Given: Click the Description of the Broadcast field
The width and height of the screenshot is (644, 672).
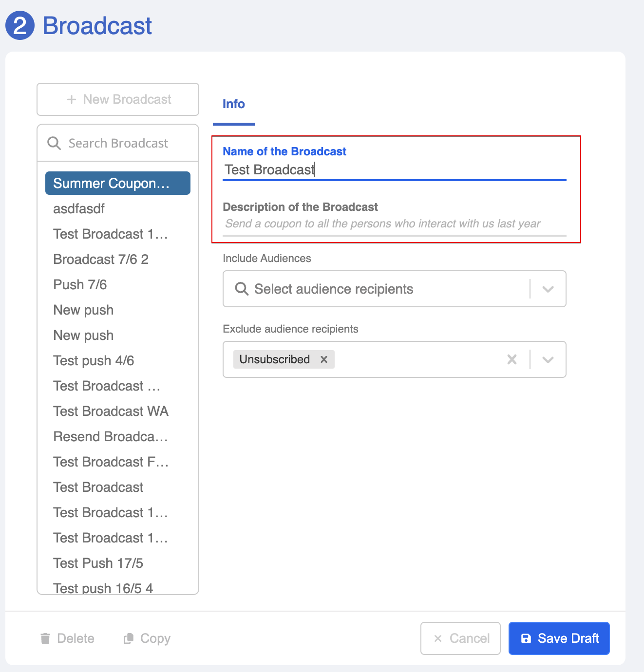Looking at the screenshot, I should pyautogui.click(x=394, y=224).
